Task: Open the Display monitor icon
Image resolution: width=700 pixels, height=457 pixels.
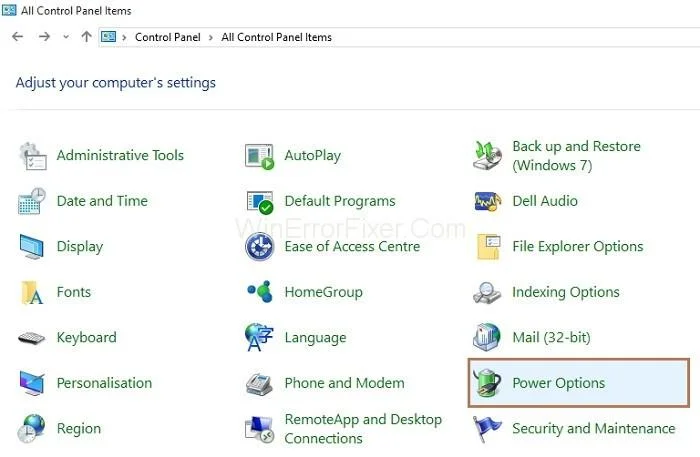Action: click(32, 247)
